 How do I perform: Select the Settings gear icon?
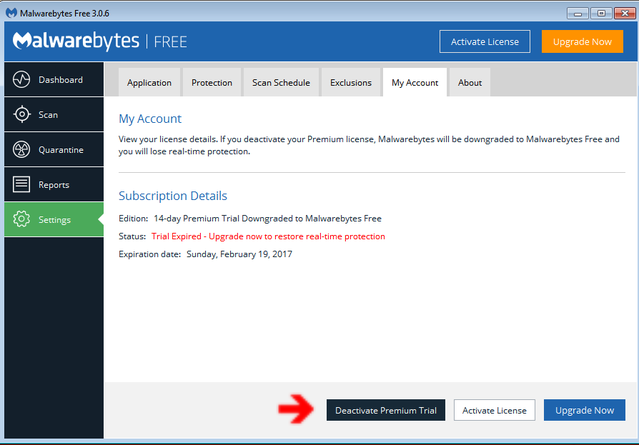pyautogui.click(x=21, y=219)
